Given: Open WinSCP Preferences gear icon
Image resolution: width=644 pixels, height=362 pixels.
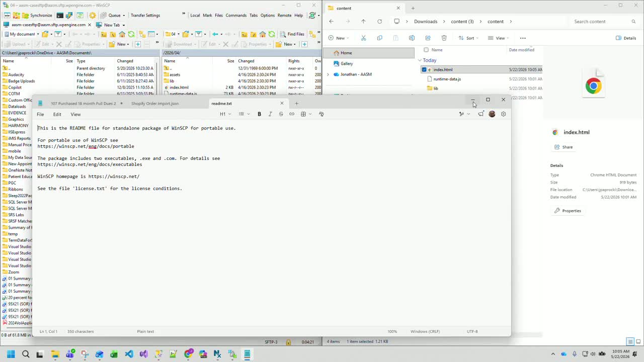Looking at the screenshot, I should click(93, 15).
